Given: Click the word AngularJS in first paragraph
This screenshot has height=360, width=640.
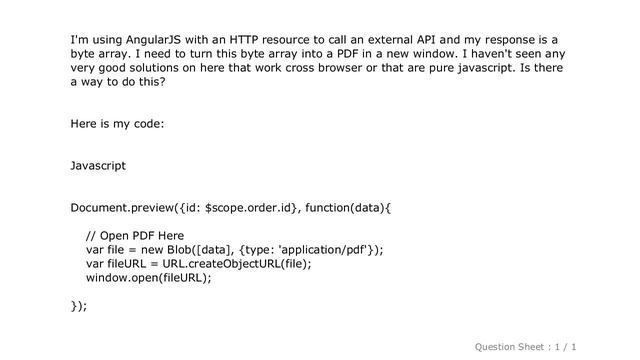Looking at the screenshot, I should pos(153,40).
